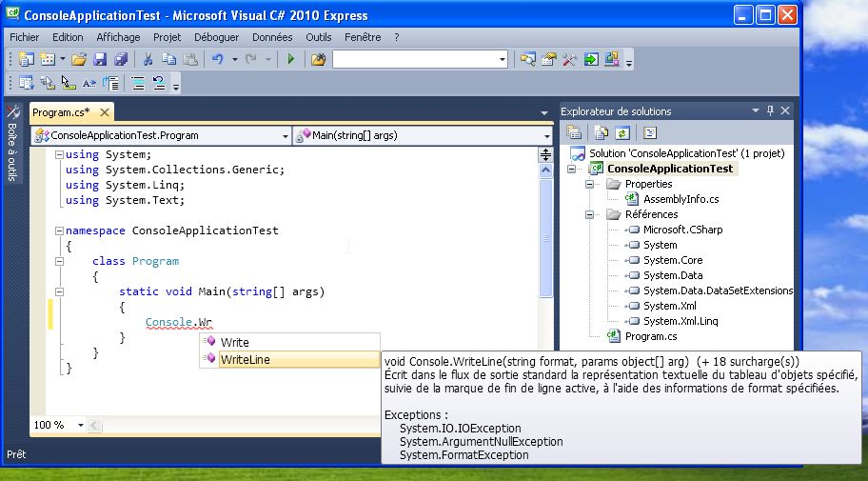This screenshot has width=868, height=481.
Task: Click the Cut scissors icon
Action: [148, 59]
